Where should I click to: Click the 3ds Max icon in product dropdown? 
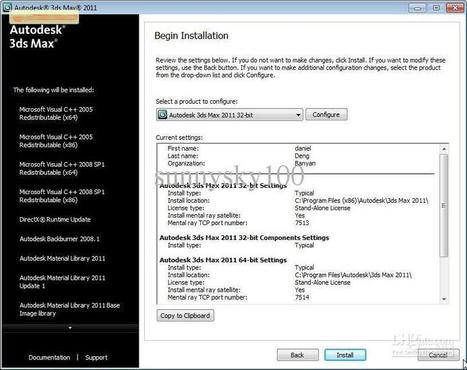(162, 115)
